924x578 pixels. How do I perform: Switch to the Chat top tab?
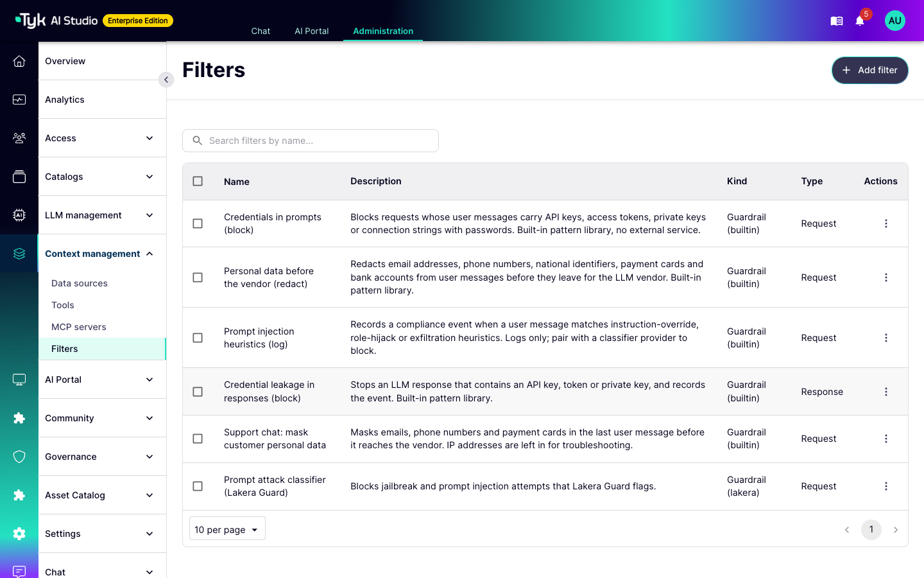(261, 31)
